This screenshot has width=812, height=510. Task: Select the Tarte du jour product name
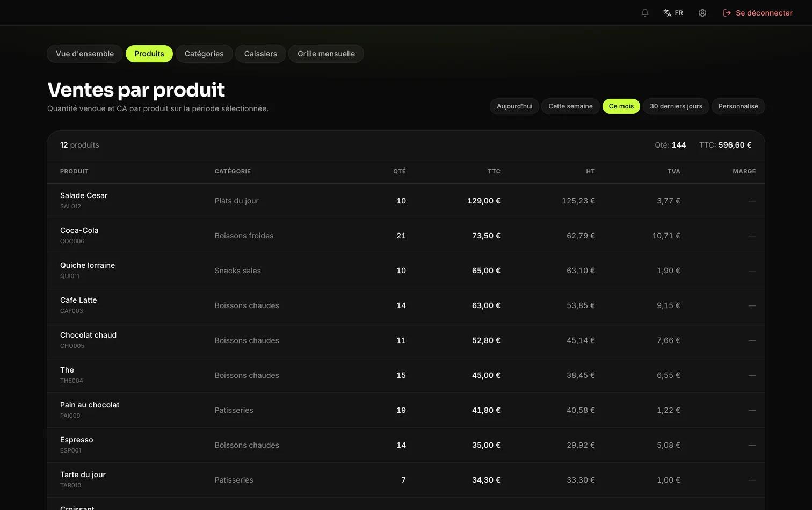click(83, 475)
